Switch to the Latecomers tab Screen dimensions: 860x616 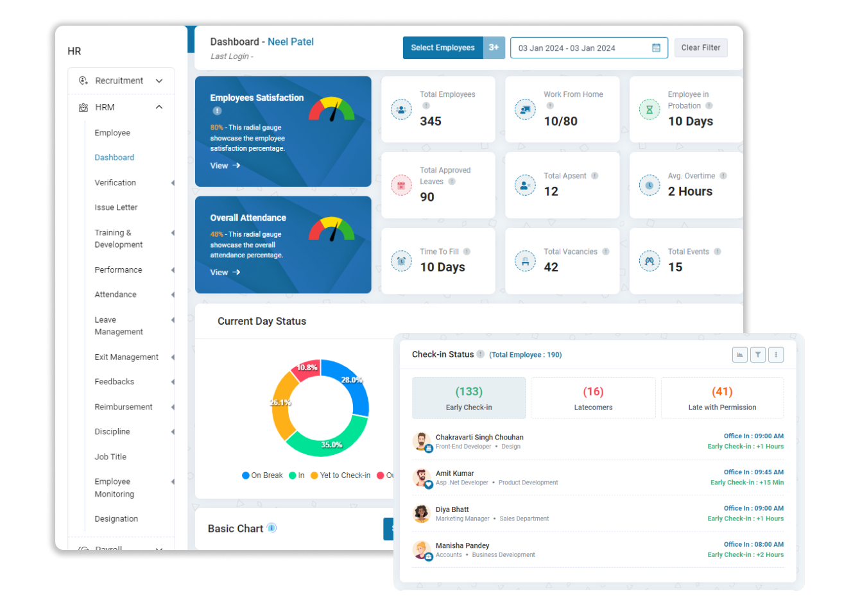click(x=593, y=398)
